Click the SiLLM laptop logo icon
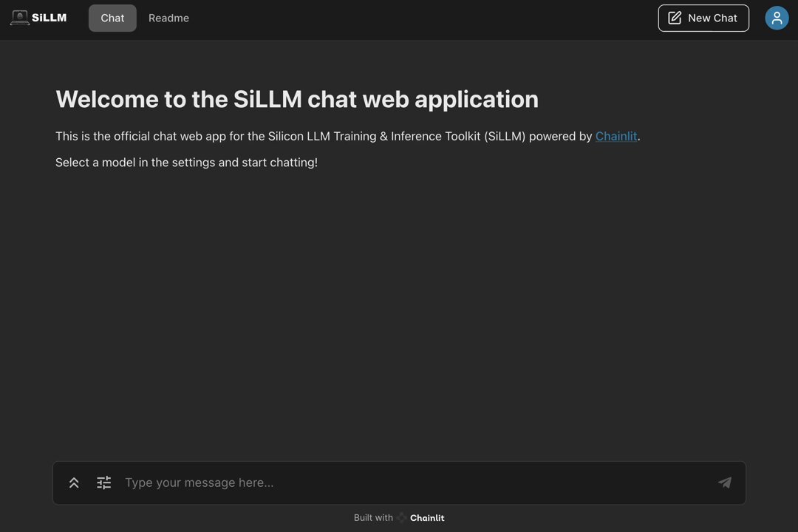 pos(19,18)
